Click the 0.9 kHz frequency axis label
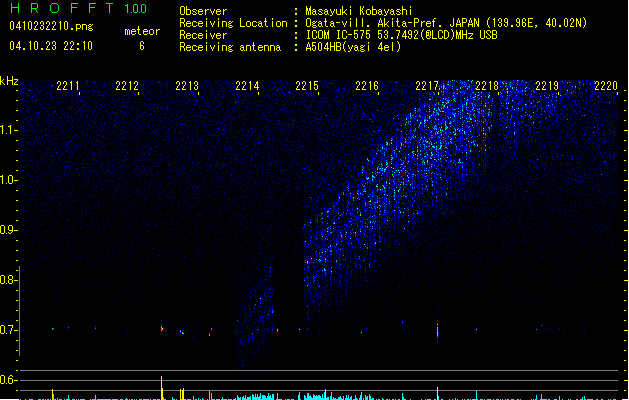The width and height of the screenshot is (629, 400). point(8,230)
